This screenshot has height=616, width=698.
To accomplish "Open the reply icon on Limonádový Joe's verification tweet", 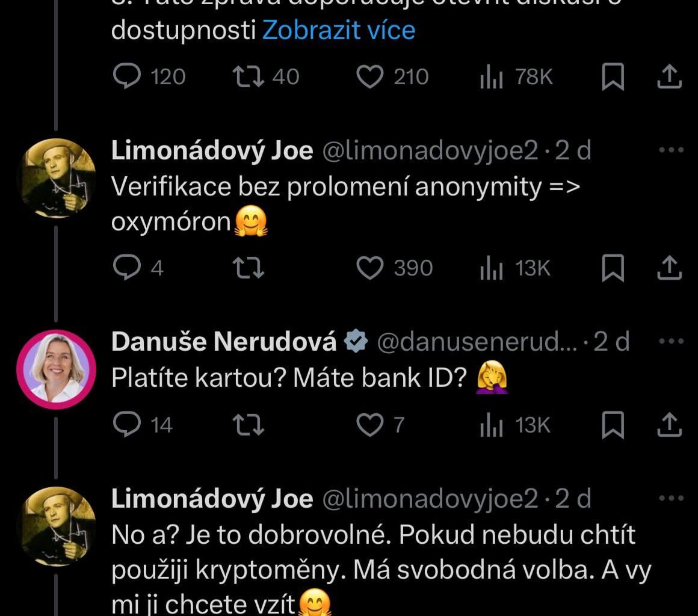I will 126,268.
